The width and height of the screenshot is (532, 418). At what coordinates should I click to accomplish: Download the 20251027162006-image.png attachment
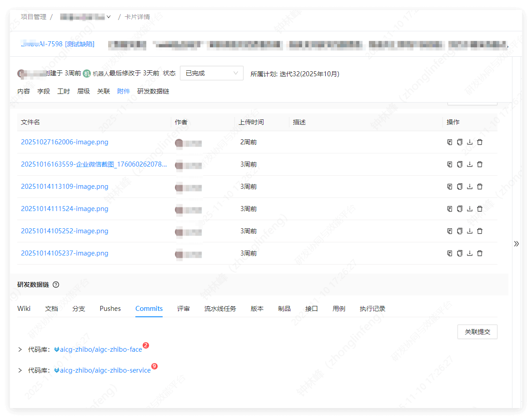(x=470, y=142)
